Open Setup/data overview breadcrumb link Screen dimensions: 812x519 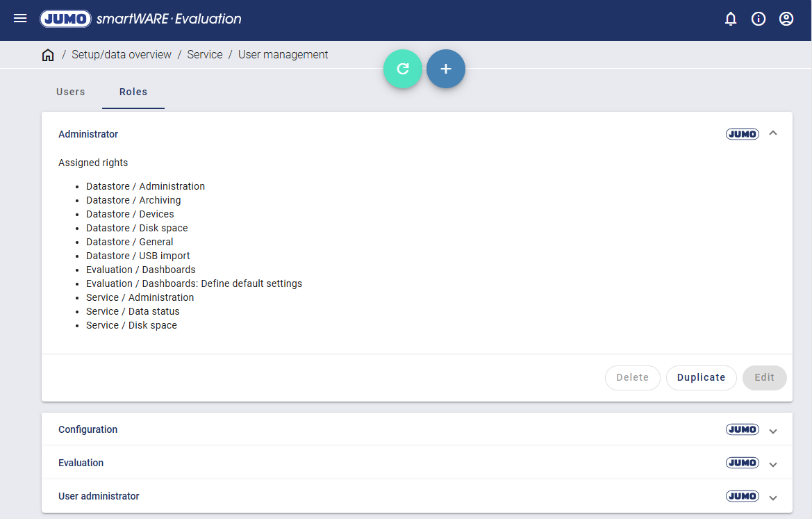click(x=122, y=55)
